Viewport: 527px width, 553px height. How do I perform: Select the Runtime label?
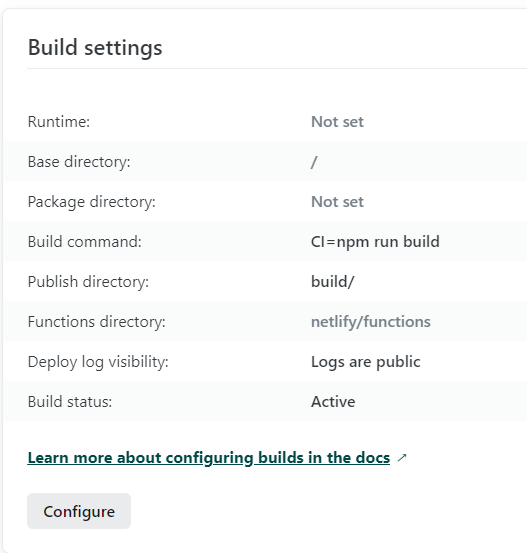(x=59, y=122)
